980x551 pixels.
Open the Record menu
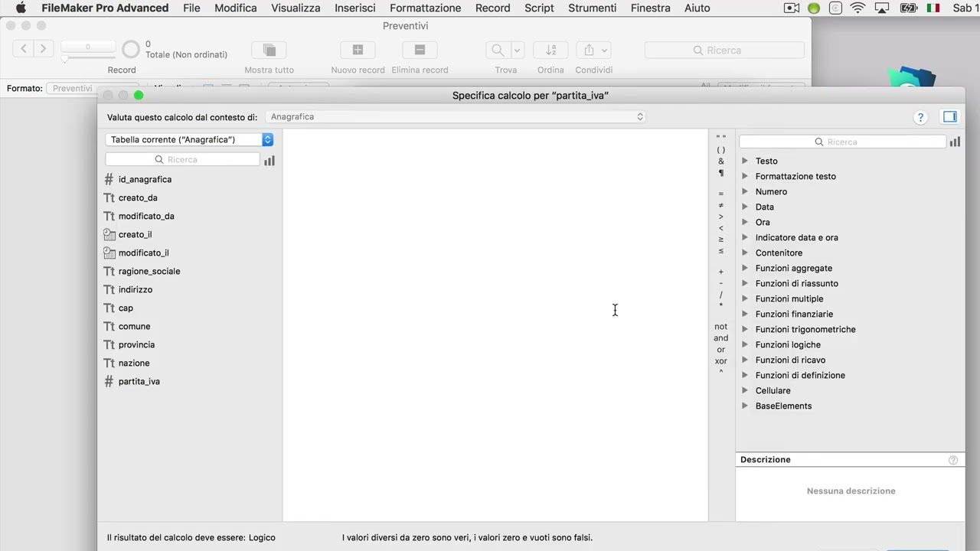pos(492,8)
